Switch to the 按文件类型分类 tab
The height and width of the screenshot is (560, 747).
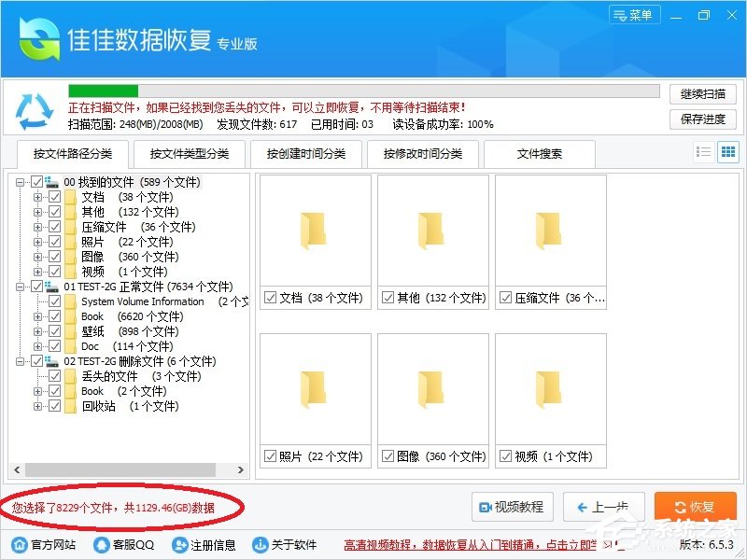[x=193, y=155]
